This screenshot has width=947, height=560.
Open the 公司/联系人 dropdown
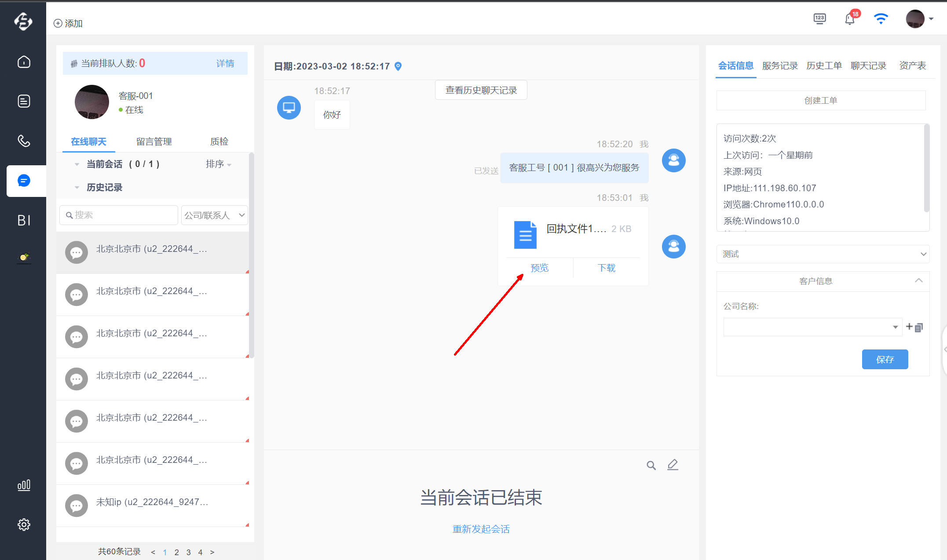[x=214, y=215]
